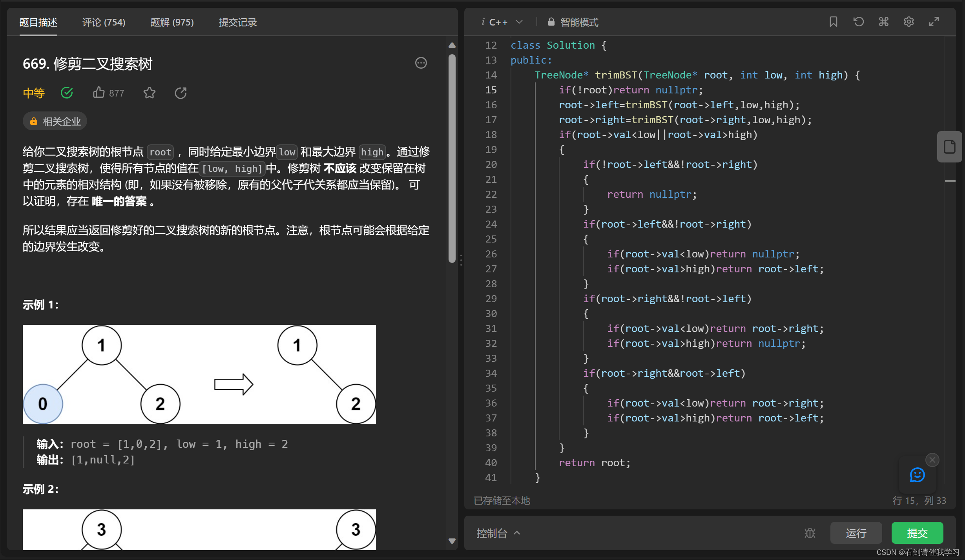Expand the 控制台 console panel

click(498, 533)
